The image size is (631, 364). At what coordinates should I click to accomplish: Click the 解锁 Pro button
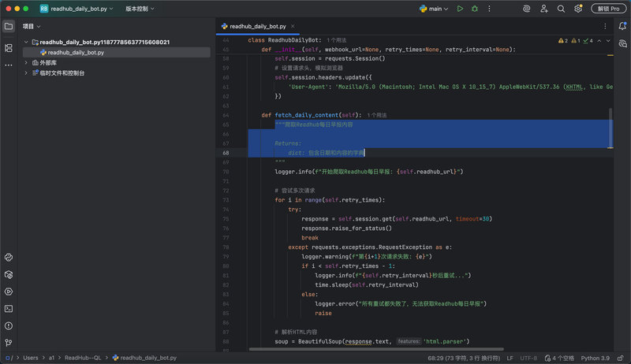click(608, 9)
